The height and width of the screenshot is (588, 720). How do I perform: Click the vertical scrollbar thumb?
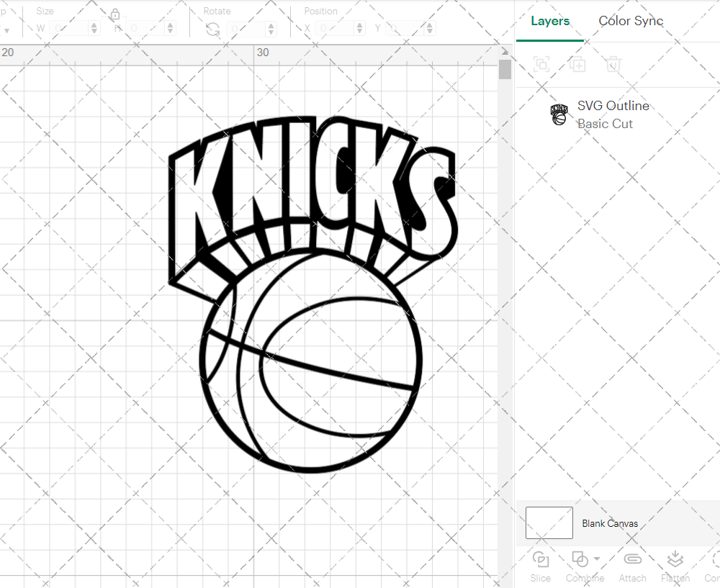coord(505,70)
